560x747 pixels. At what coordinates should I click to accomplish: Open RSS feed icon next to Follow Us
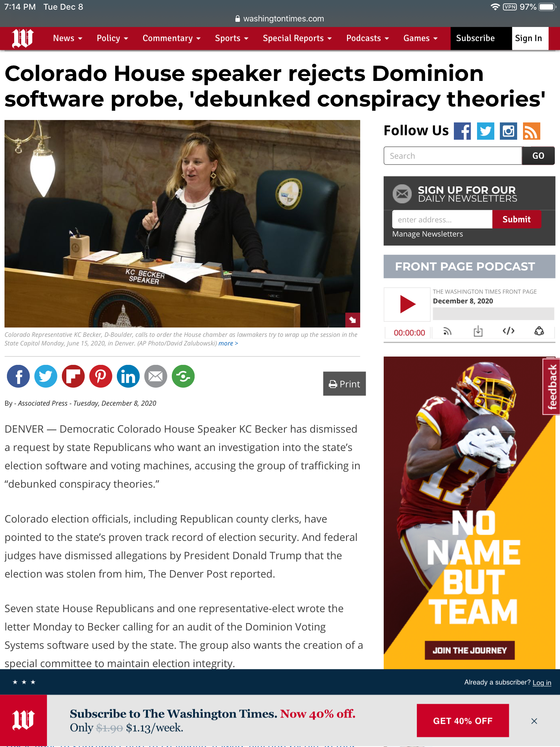tap(531, 131)
